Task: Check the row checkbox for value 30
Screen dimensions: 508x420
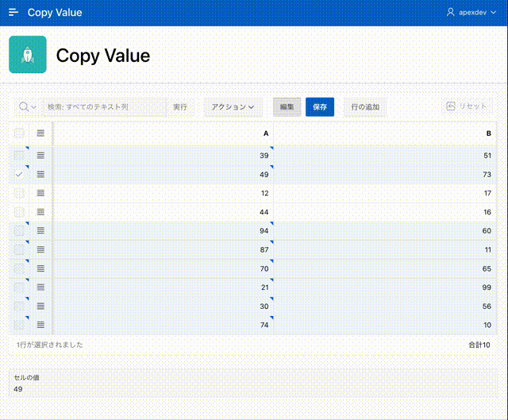Action: 19,306
